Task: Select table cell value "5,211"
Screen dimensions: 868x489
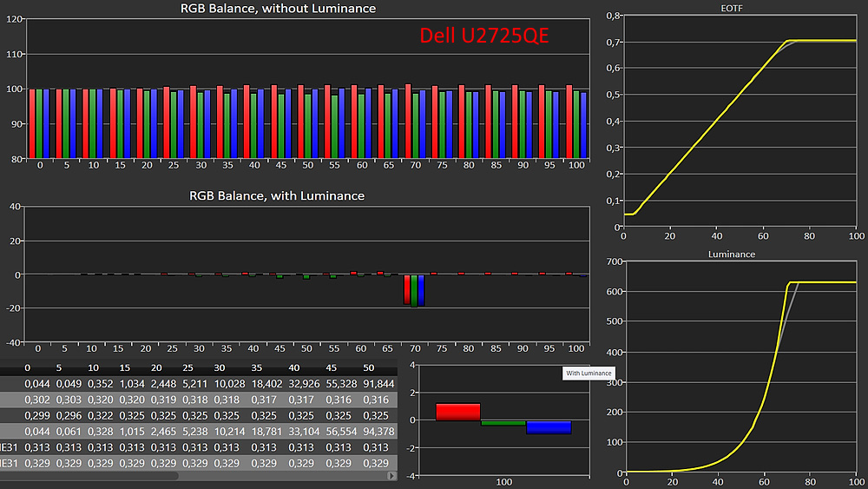Action: (194, 384)
